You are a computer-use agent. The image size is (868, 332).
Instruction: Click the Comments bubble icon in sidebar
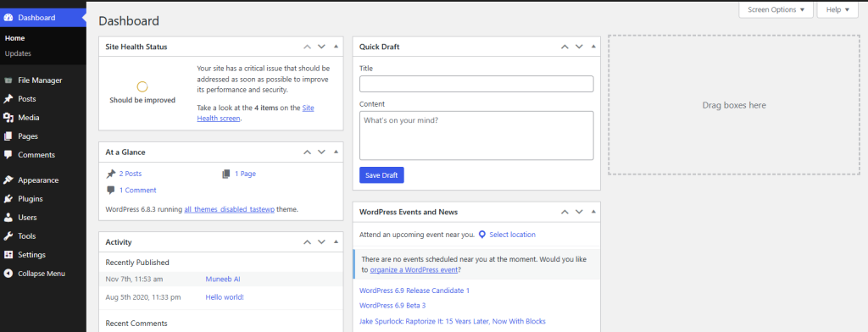click(8, 155)
